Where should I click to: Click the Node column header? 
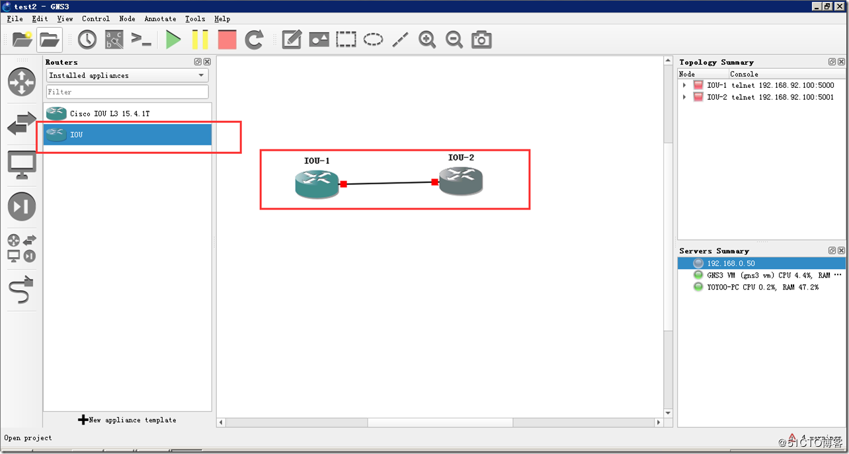tap(687, 74)
